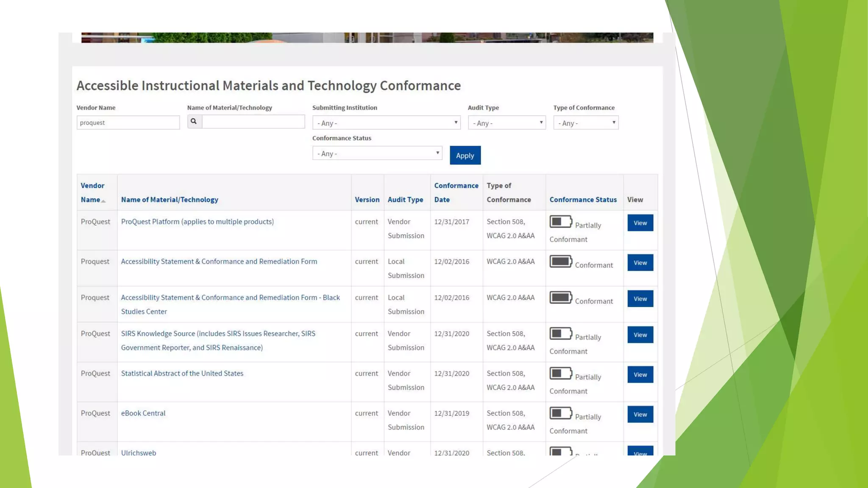Expand Conformance Status filter dropdown
This screenshot has height=488, width=868.
point(377,153)
